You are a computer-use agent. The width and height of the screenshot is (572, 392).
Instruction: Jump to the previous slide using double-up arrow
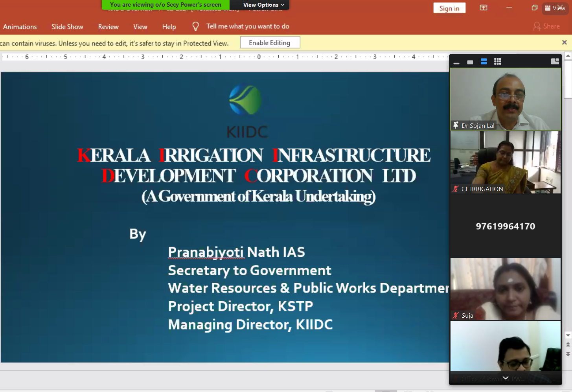568,344
